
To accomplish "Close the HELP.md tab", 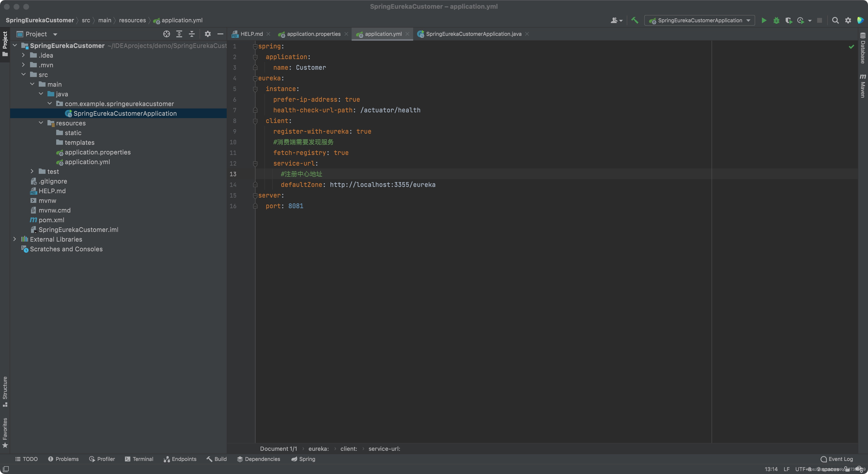I will point(269,34).
